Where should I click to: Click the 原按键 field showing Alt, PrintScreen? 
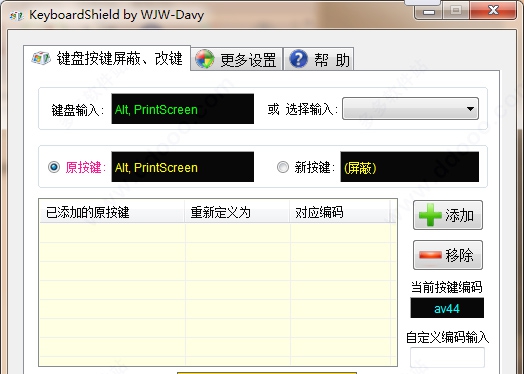pyautogui.click(x=182, y=167)
